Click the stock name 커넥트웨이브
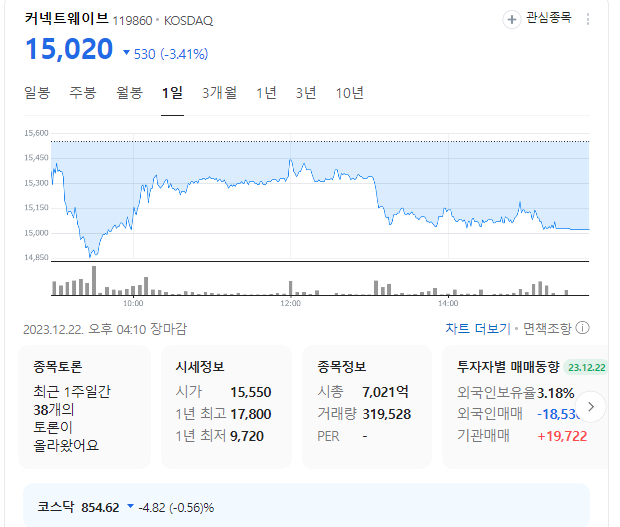This screenshot has height=527, width=620. point(66,18)
